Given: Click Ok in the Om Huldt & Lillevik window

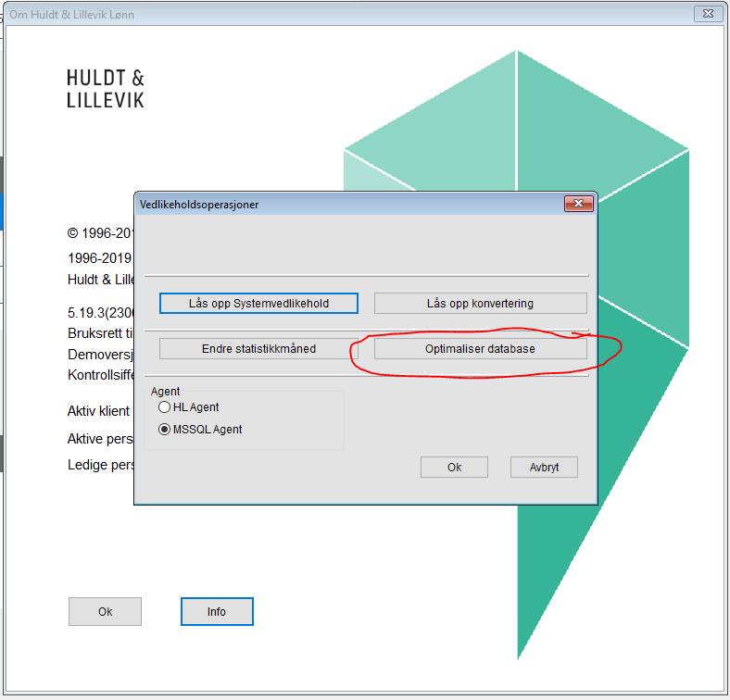Looking at the screenshot, I should click(x=105, y=611).
